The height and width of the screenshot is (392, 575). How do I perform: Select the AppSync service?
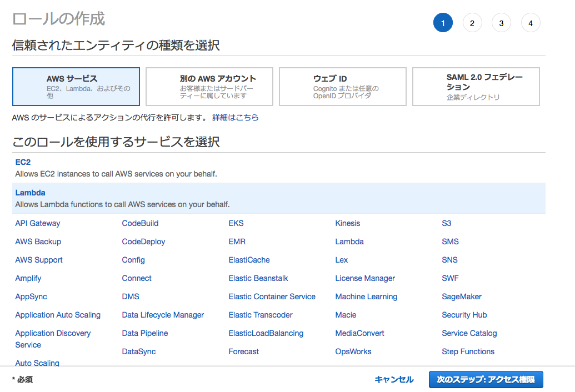[31, 296]
